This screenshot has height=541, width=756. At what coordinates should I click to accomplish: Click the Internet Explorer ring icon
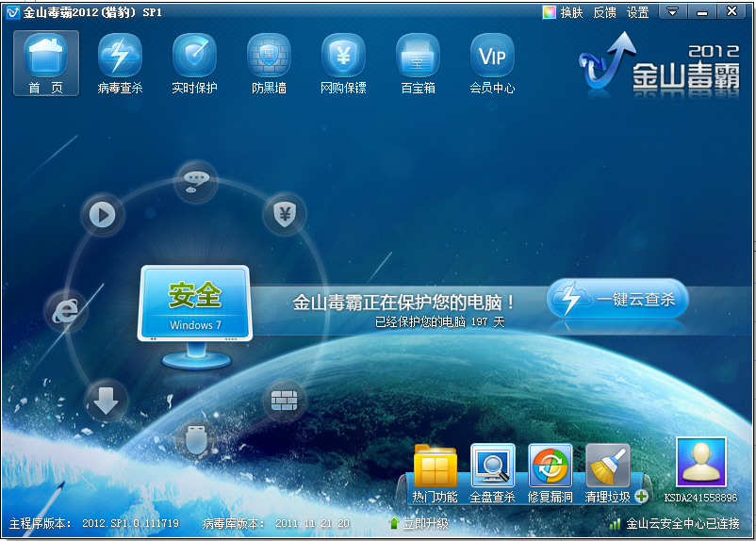65,310
